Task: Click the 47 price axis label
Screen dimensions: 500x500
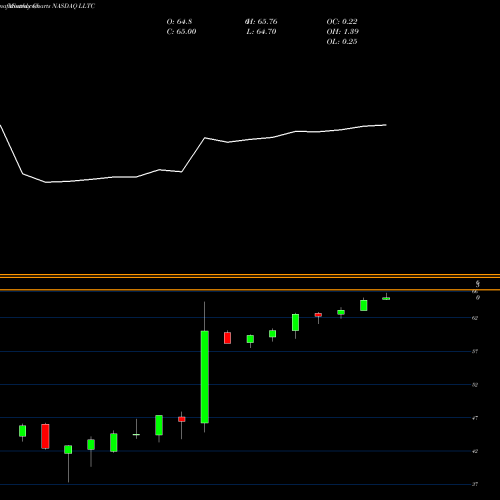Action: [475, 418]
